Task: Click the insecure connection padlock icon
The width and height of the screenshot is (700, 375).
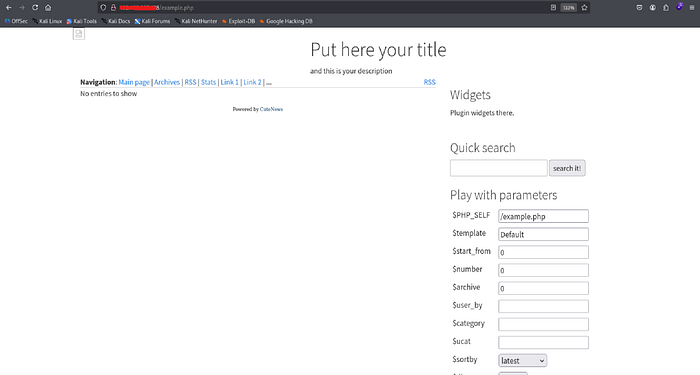Action: click(x=113, y=8)
